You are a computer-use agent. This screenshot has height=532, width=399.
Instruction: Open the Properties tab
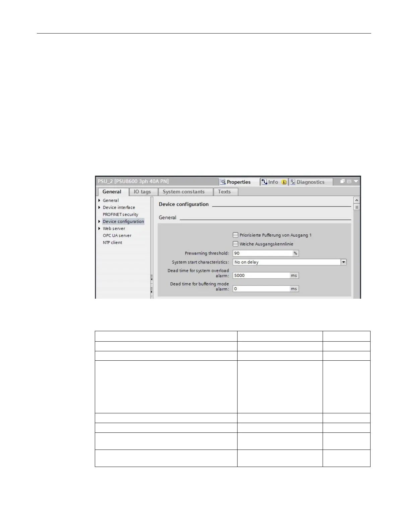239,182
